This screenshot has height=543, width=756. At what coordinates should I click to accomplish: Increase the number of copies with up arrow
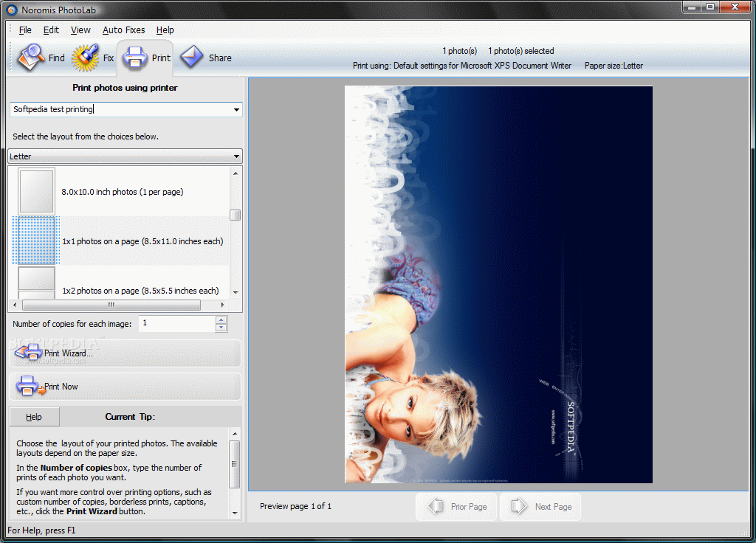tap(221, 320)
